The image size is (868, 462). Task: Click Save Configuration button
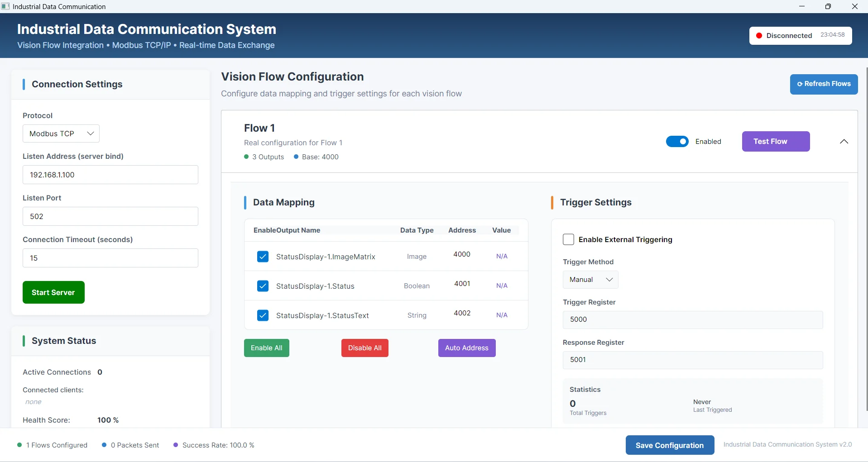click(x=670, y=445)
